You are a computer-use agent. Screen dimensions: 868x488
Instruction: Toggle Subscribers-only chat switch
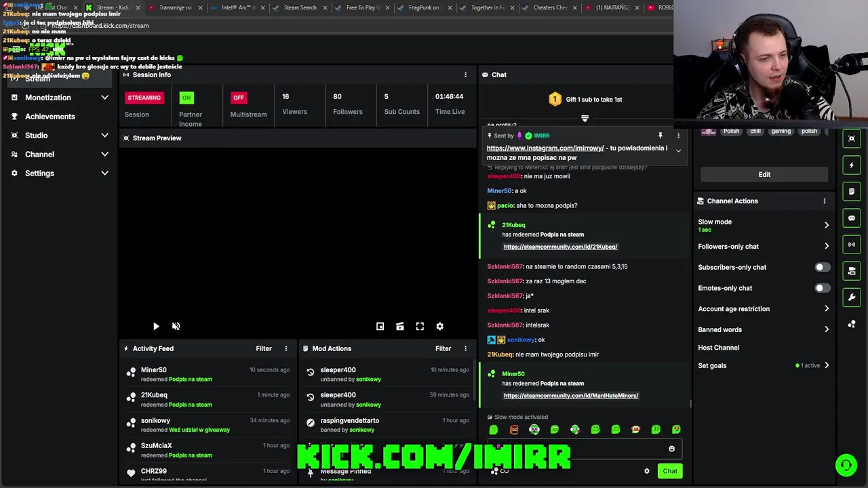821,267
